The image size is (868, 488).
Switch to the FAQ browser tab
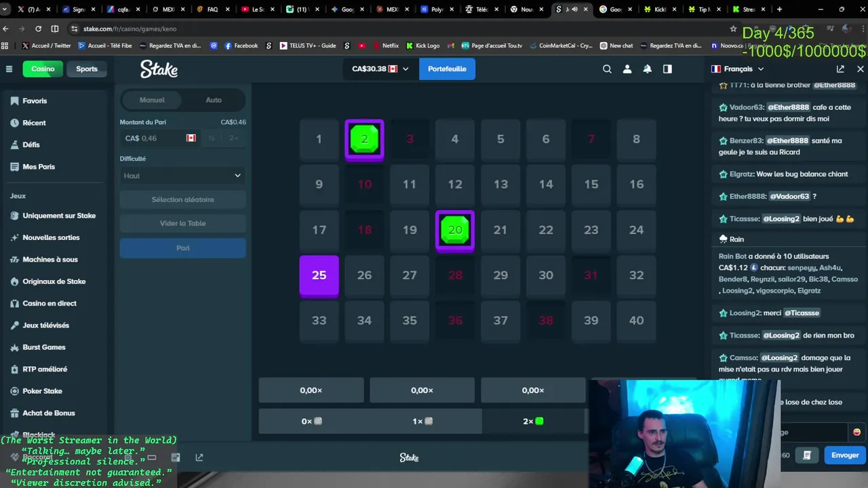coord(212,9)
